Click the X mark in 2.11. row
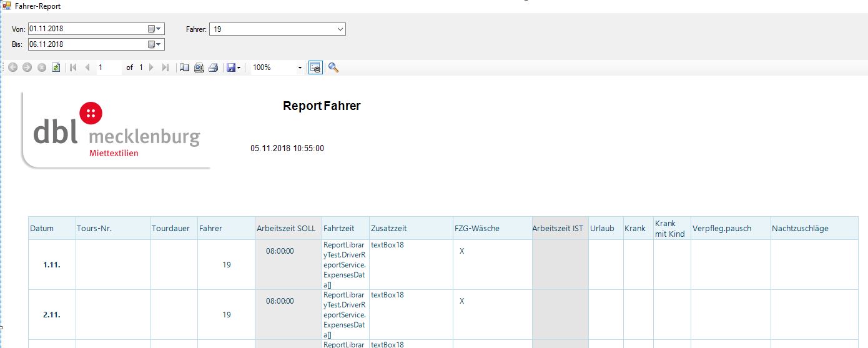The image size is (868, 348). click(462, 301)
